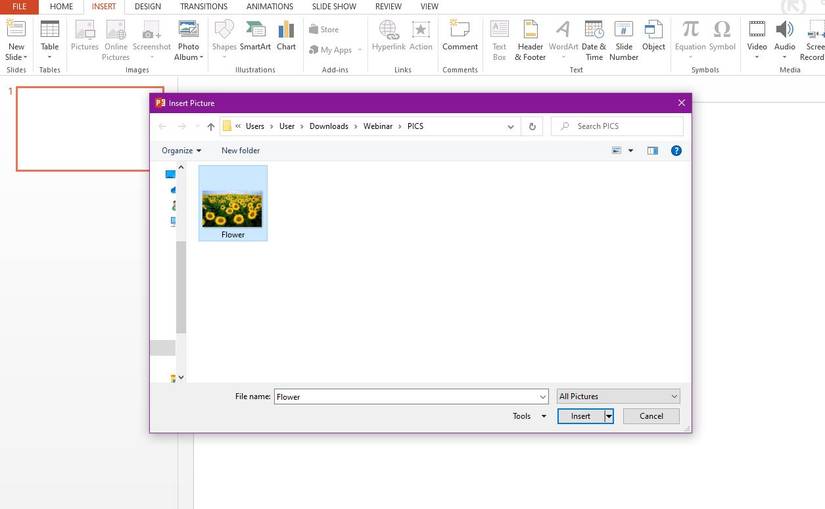
Task: Go up one folder level arrow
Action: [210, 126]
